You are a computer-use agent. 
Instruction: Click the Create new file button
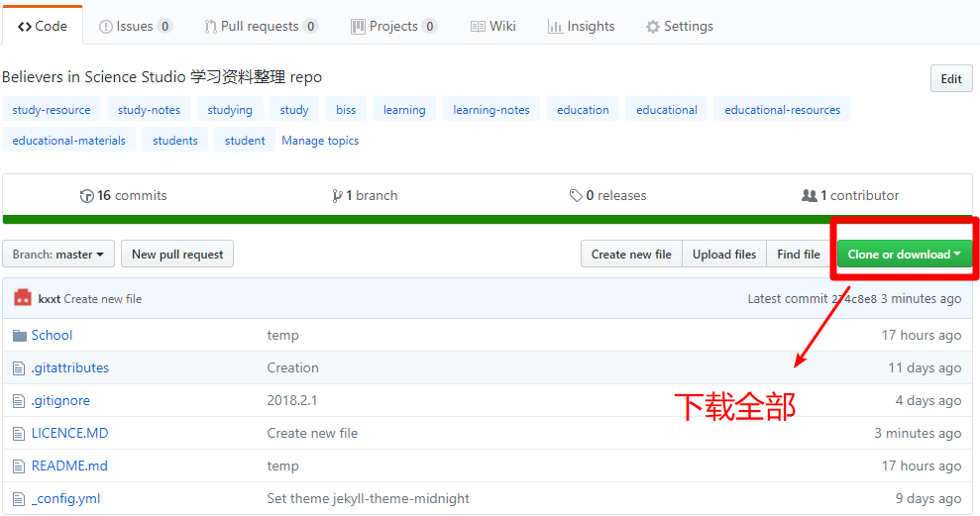[x=631, y=255]
